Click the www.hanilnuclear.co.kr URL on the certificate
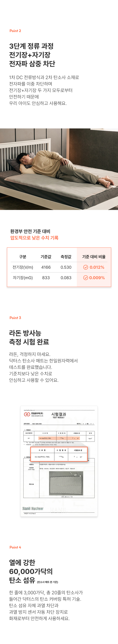This screenshot has width=118, height=644. point(29,410)
